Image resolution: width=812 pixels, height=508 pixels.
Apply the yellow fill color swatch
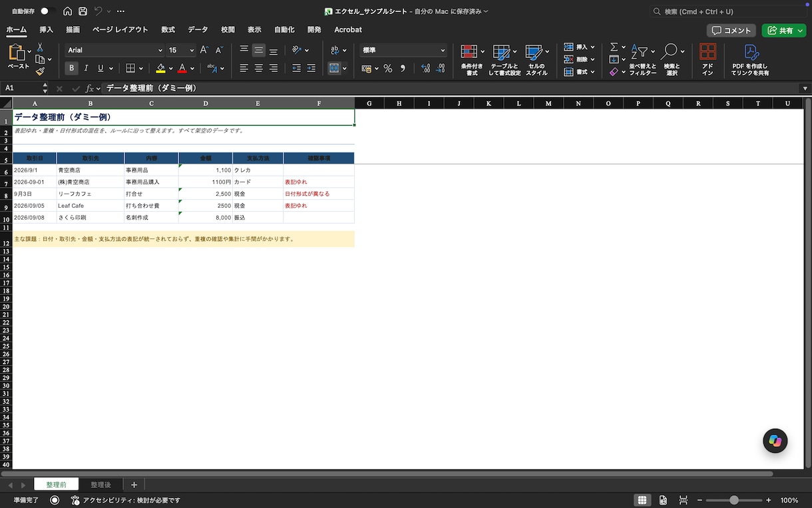pyautogui.click(x=160, y=68)
